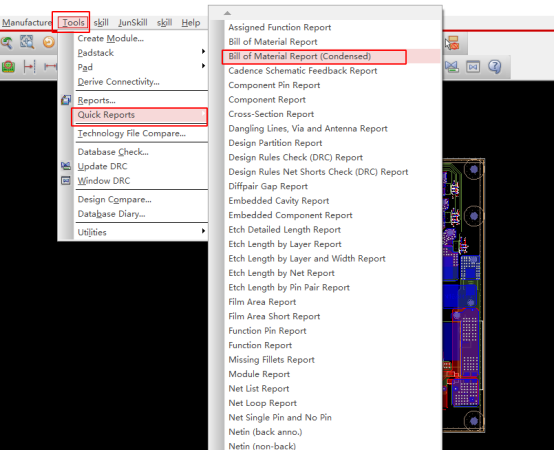Click the orange circular refresh icon
Viewport: 554px width, 450px height.
point(49,42)
